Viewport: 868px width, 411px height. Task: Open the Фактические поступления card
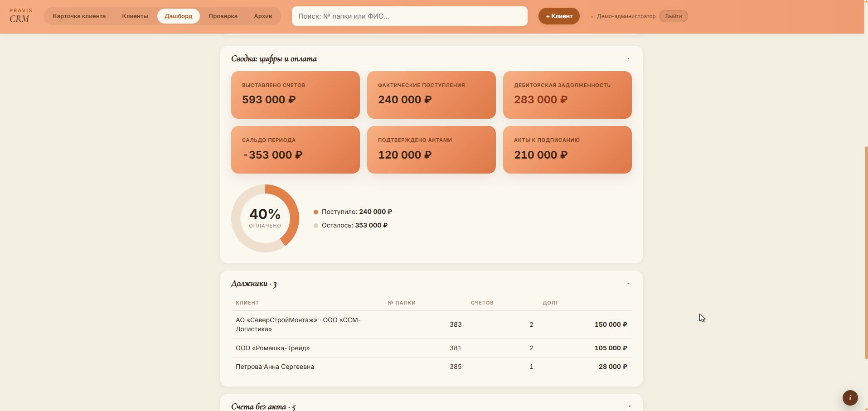click(x=432, y=95)
